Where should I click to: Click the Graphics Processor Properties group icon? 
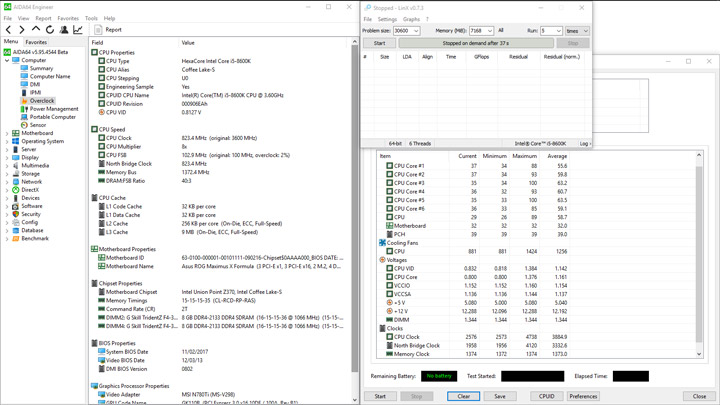94,386
